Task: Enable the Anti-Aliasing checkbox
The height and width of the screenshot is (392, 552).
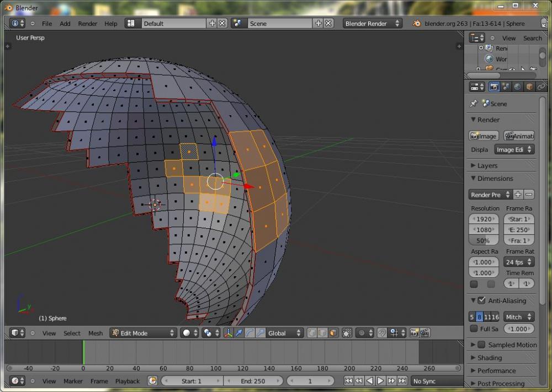Action: tap(481, 300)
